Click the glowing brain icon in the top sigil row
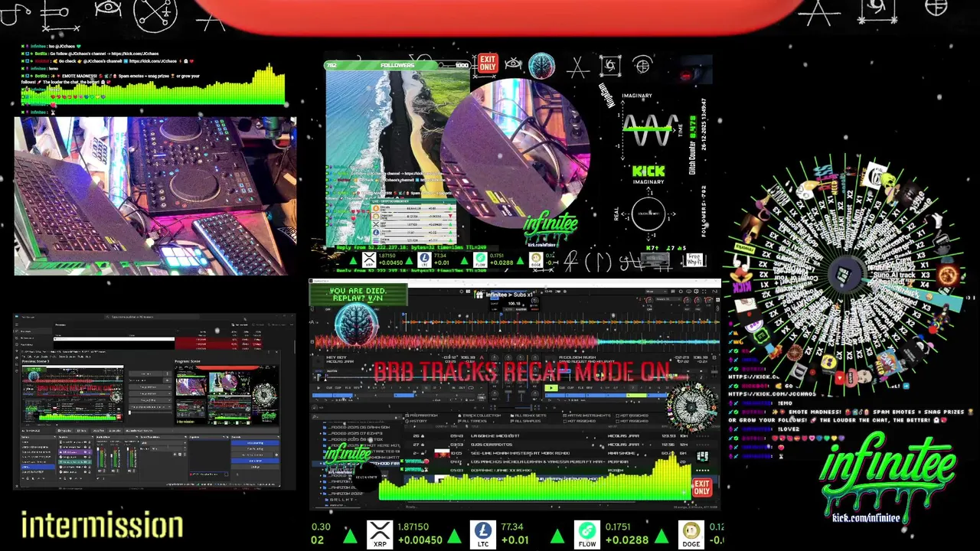Image resolution: width=980 pixels, height=551 pixels. (x=542, y=66)
